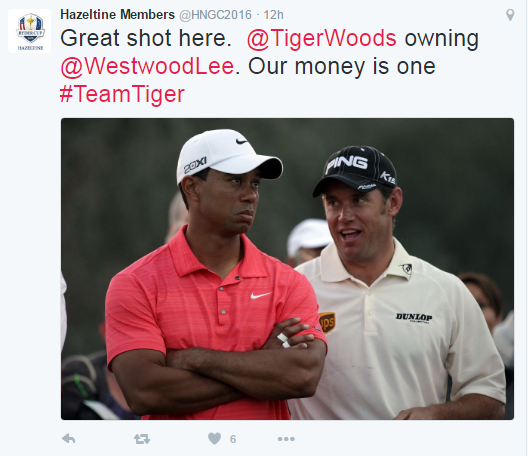Click the location pin icon
This screenshot has height=456, width=528.
click(x=510, y=15)
